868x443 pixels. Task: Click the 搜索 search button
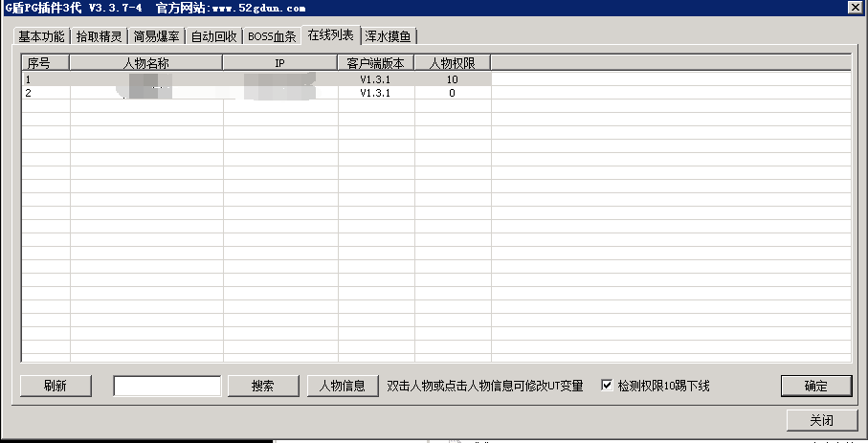tap(263, 386)
